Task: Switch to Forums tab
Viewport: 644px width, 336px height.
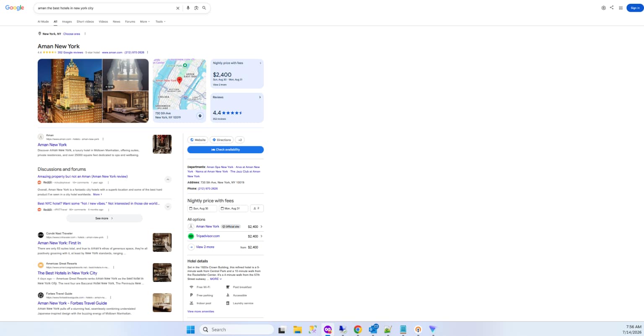Action: (x=130, y=22)
